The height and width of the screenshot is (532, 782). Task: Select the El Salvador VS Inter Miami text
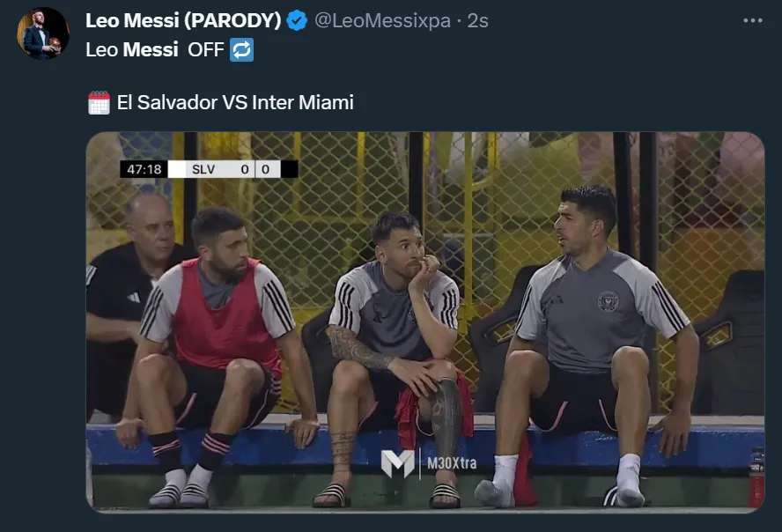pyautogui.click(x=235, y=103)
